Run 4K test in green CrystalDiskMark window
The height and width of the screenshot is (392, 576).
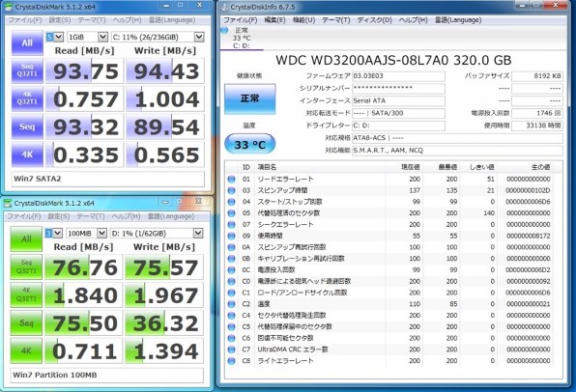(26, 350)
